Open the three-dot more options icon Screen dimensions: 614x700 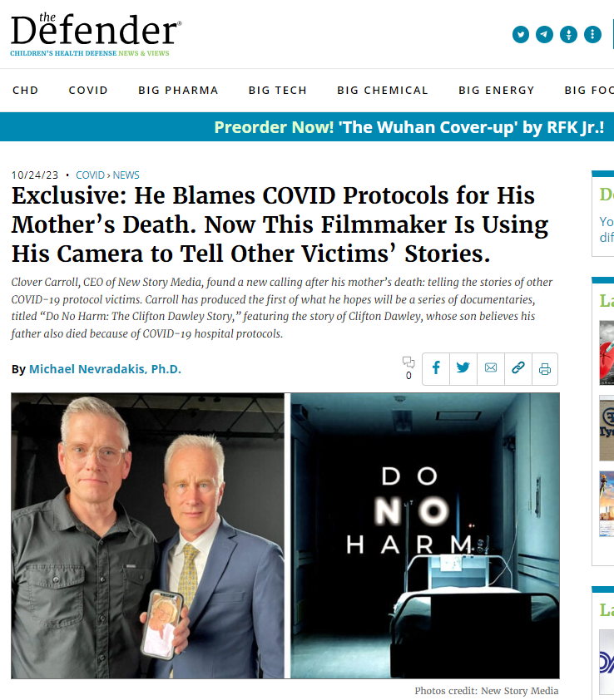pyautogui.click(x=592, y=34)
